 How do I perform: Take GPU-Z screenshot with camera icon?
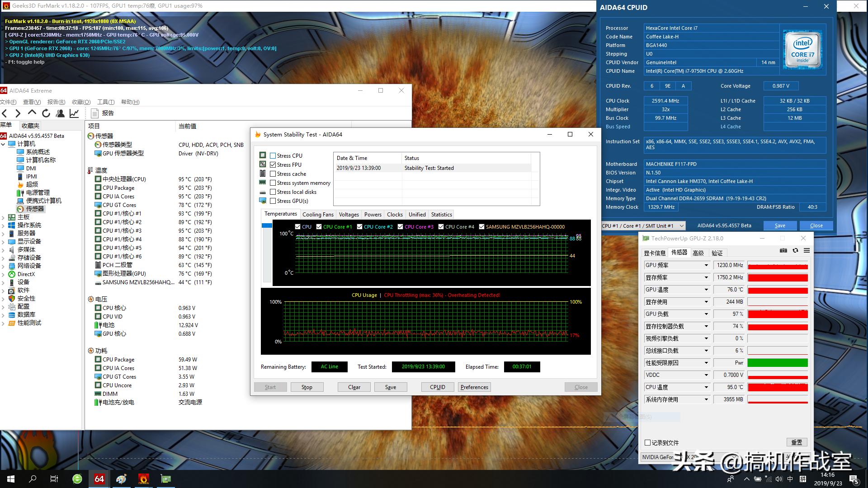(783, 251)
